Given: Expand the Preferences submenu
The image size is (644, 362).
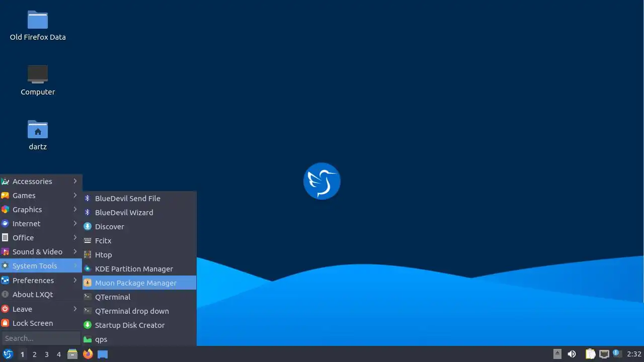Looking at the screenshot, I should (x=41, y=280).
